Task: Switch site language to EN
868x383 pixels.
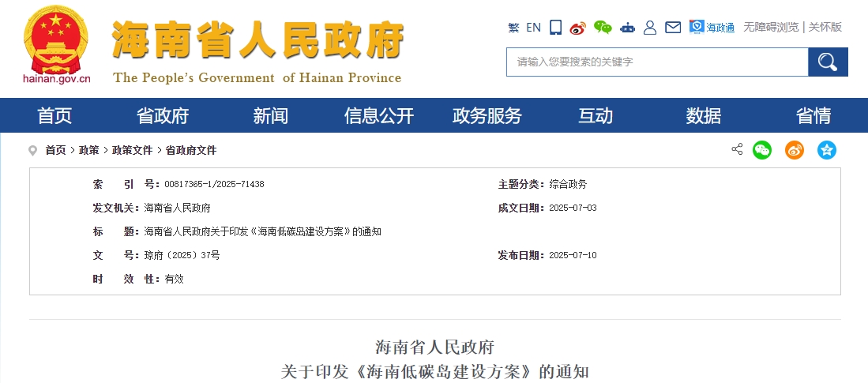Action: [x=533, y=28]
